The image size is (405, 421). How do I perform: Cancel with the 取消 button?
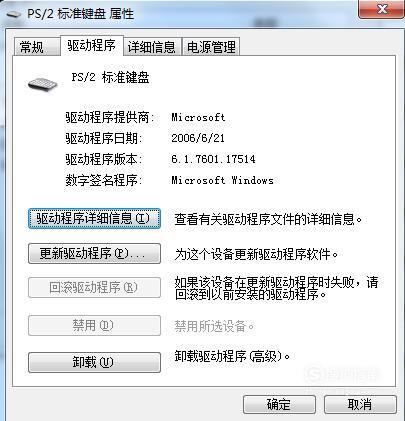360,404
